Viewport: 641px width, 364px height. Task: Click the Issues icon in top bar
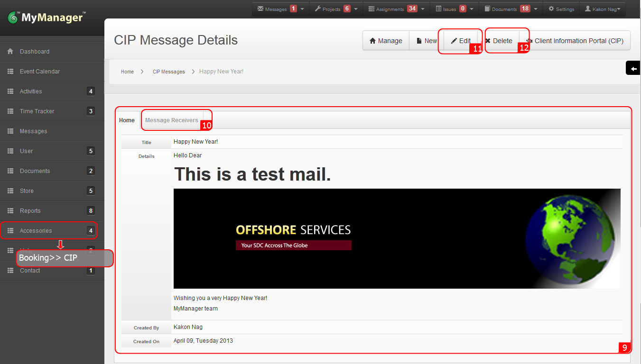tap(438, 9)
